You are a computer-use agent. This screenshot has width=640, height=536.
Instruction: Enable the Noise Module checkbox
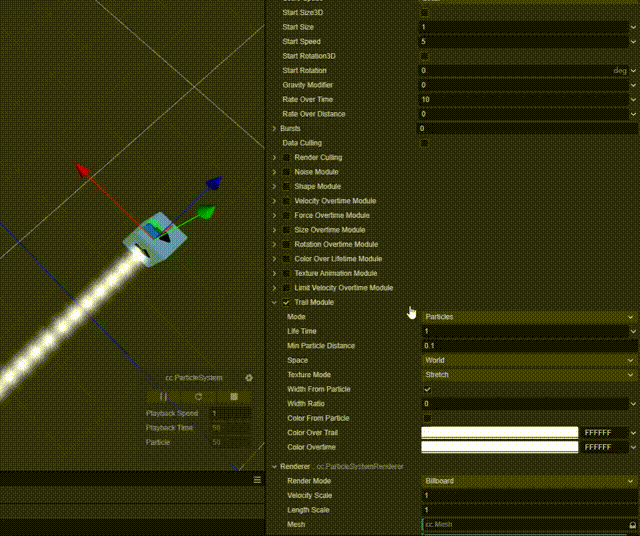click(x=286, y=172)
